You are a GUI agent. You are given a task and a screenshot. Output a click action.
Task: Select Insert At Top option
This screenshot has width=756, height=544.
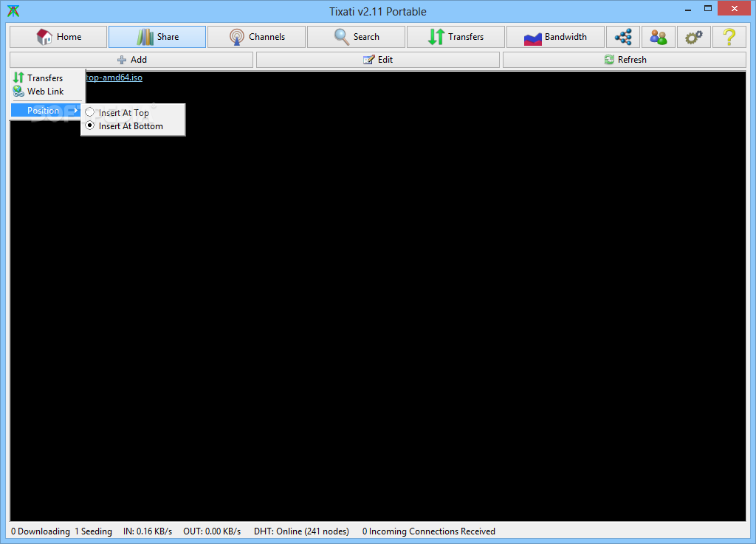point(133,112)
